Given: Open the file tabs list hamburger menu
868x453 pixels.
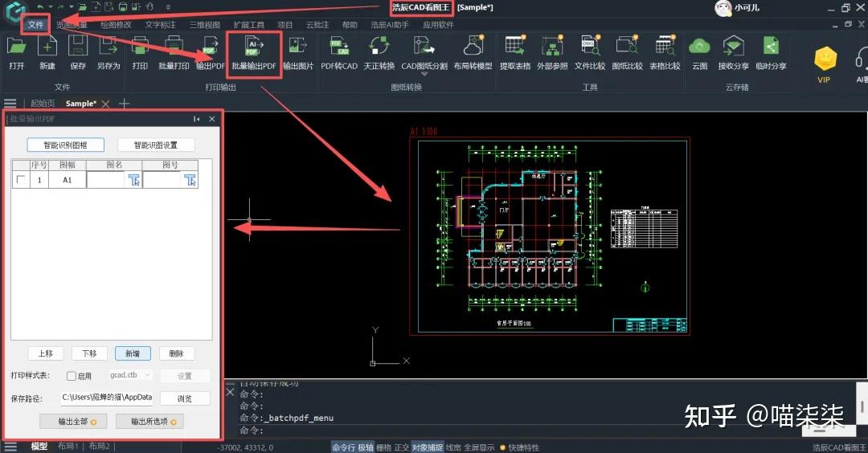Looking at the screenshot, I should [x=10, y=104].
